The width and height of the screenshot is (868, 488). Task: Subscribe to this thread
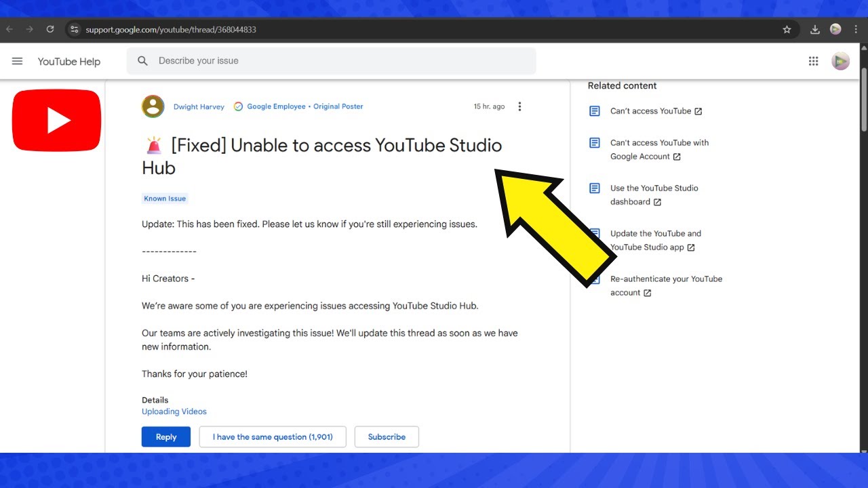pos(387,437)
